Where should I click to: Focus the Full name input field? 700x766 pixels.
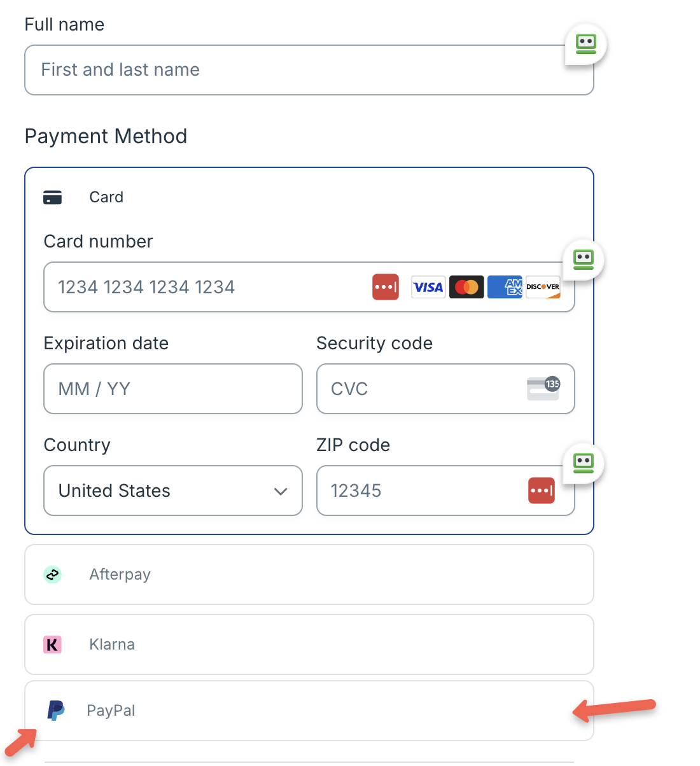pyautogui.click(x=309, y=70)
